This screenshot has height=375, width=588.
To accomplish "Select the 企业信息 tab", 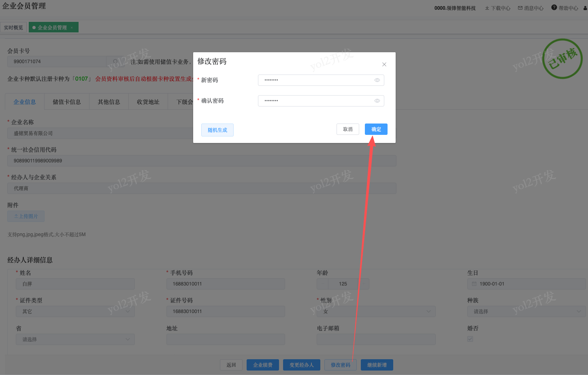I will 25,102.
